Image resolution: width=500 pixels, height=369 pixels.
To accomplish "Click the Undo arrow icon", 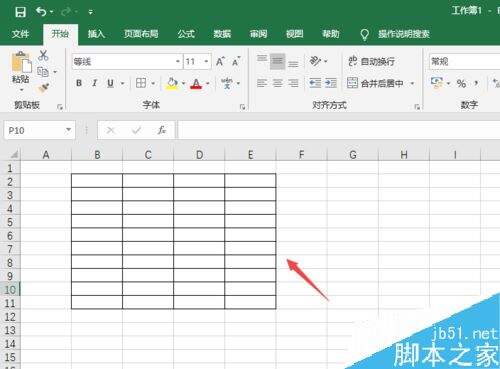I will (41, 12).
